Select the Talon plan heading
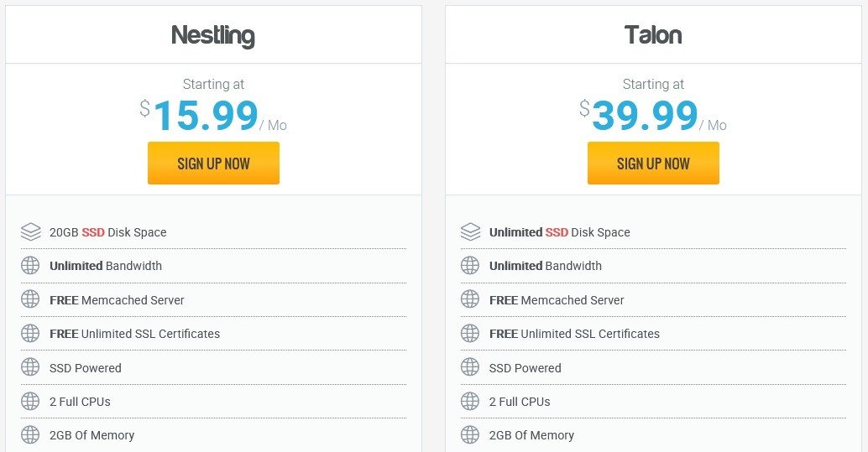Screen dimensions: 868x452 click(653, 35)
